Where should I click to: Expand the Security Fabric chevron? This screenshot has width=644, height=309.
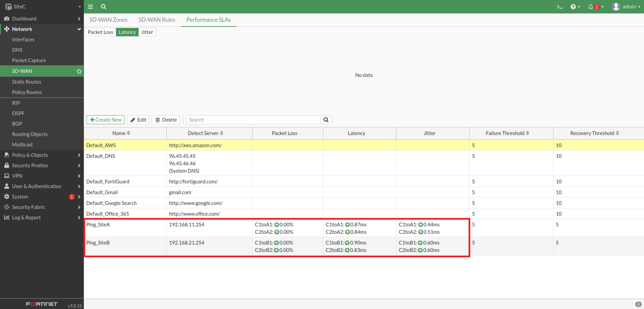click(79, 207)
